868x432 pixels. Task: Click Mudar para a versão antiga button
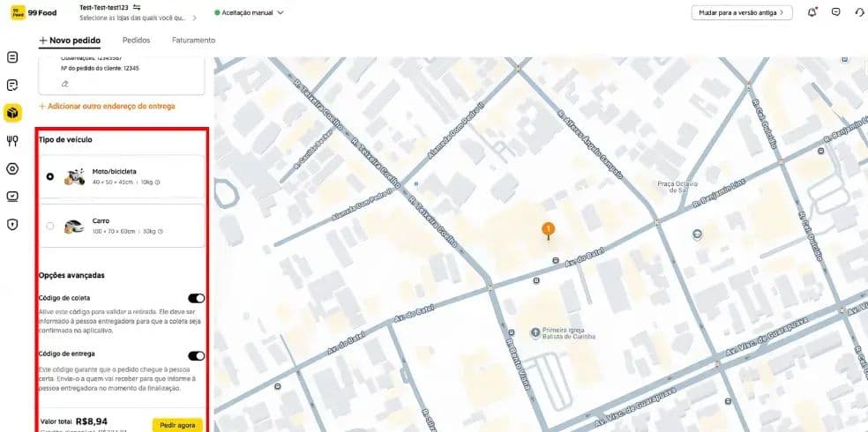click(742, 12)
